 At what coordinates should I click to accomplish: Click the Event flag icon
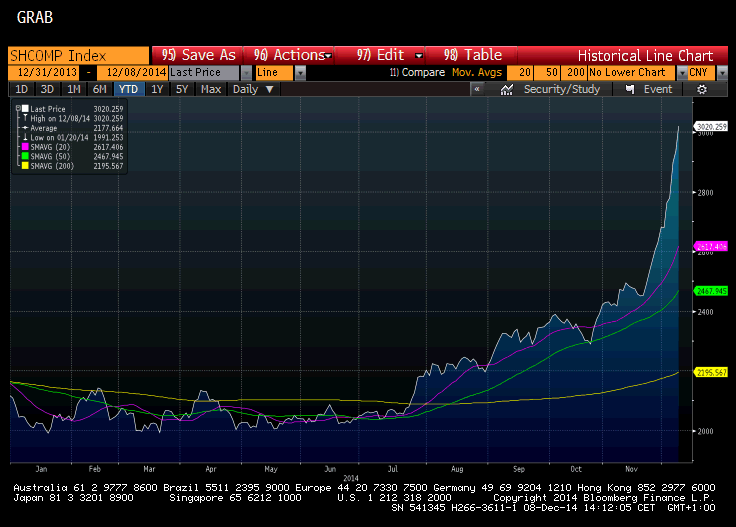pyautogui.click(x=630, y=89)
